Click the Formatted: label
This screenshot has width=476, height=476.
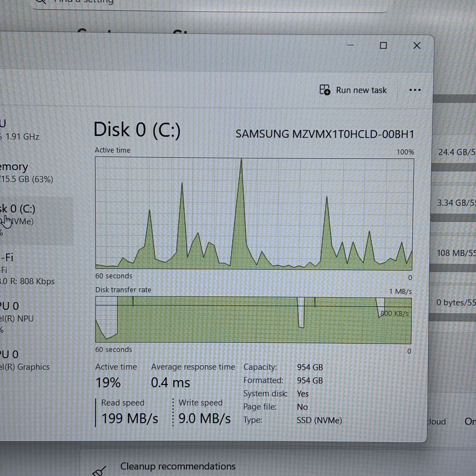coord(263,380)
